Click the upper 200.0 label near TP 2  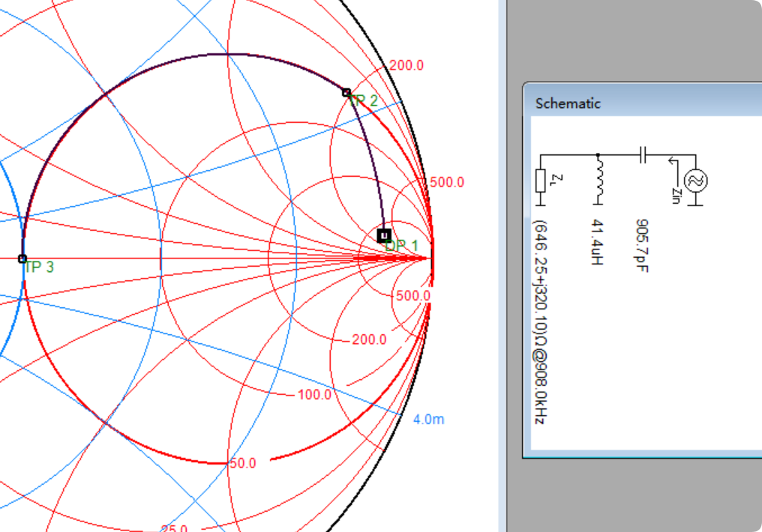click(x=406, y=66)
